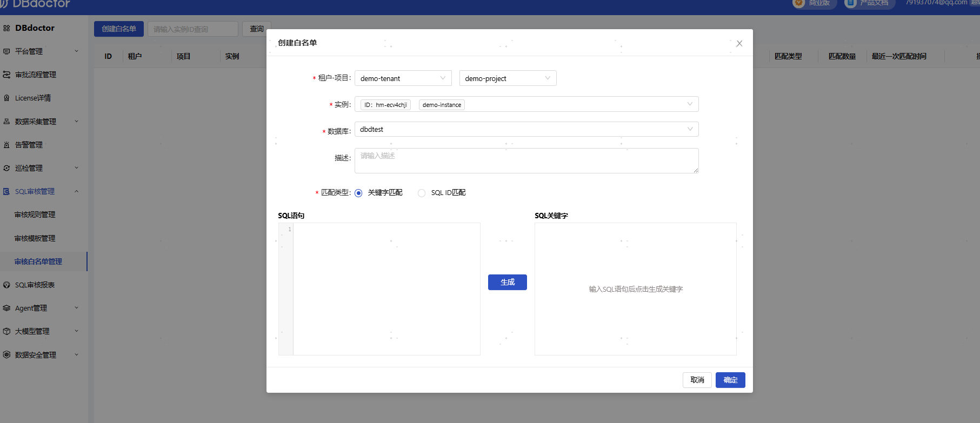Screen dimensions: 980x423
Task: Open the demo-project dropdown
Action: [507, 78]
